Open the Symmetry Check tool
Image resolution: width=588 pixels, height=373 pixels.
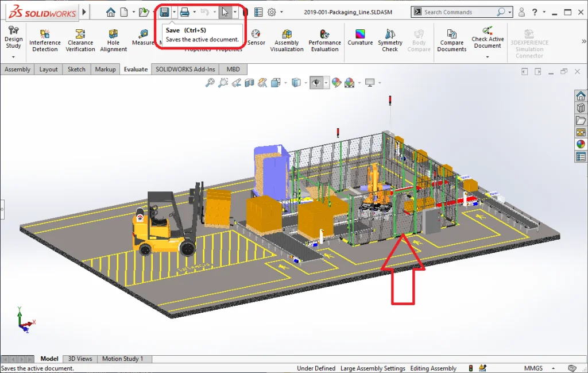[x=390, y=41]
